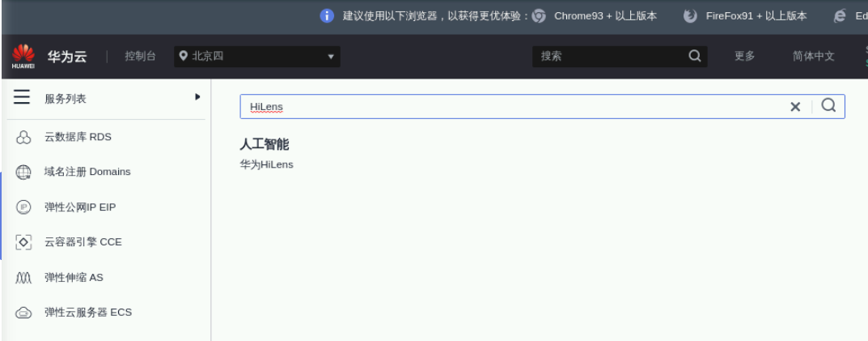Open 弹性公网IP EIP service

click(x=80, y=207)
